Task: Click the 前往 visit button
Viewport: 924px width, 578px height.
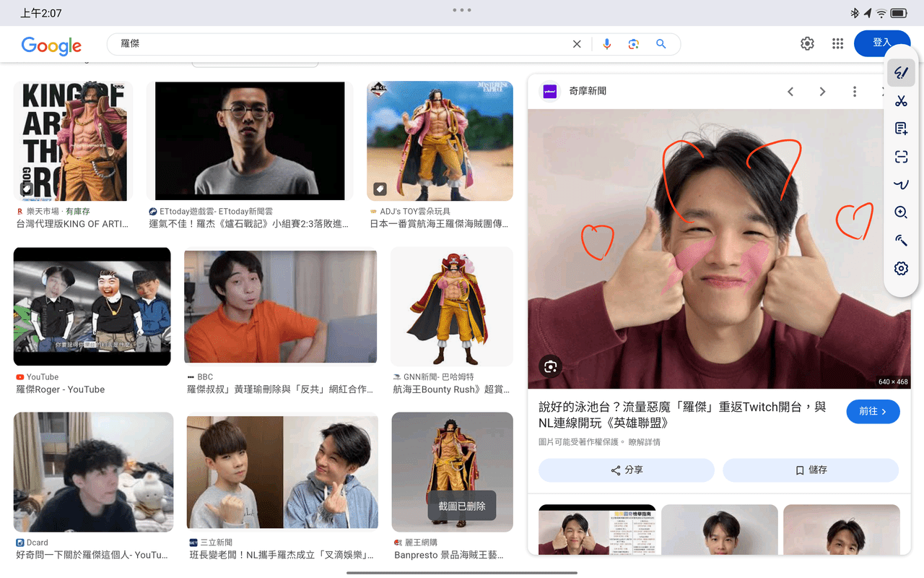Action: pos(873,411)
